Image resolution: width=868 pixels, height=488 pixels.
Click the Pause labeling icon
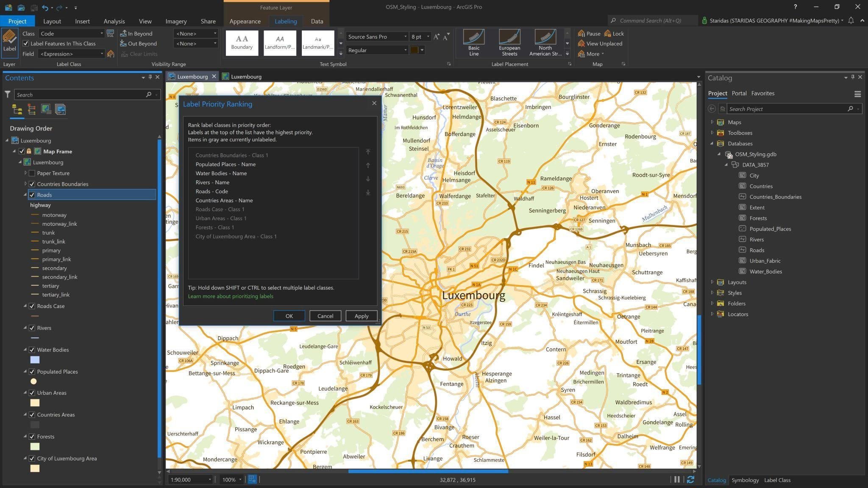click(x=582, y=33)
